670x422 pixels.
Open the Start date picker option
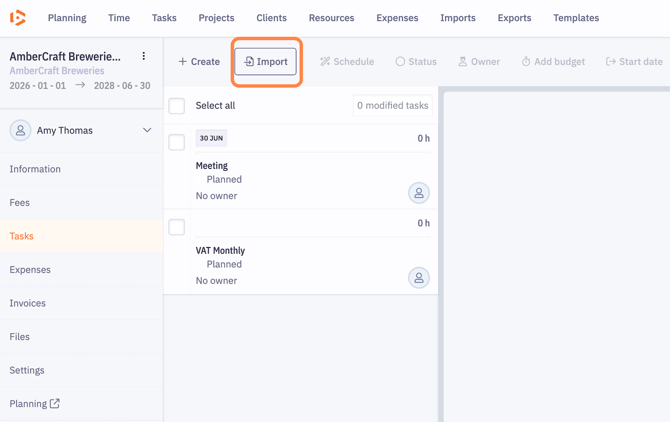[x=634, y=62]
